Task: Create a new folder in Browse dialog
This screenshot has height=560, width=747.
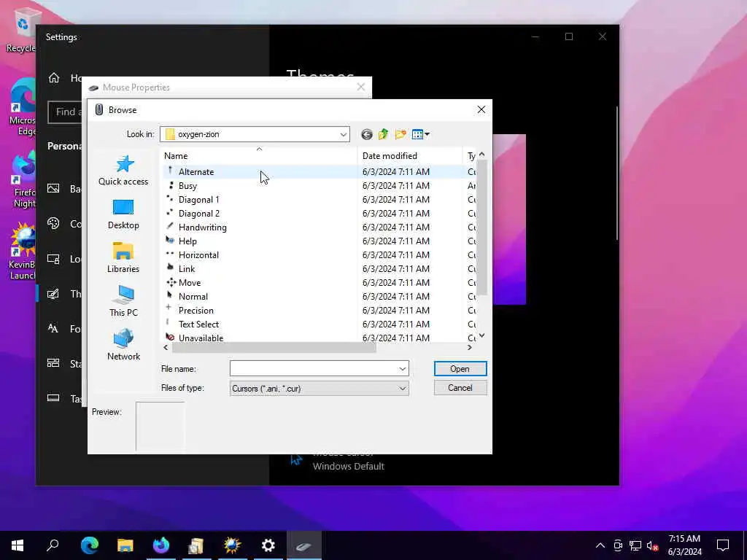Action: (x=400, y=134)
